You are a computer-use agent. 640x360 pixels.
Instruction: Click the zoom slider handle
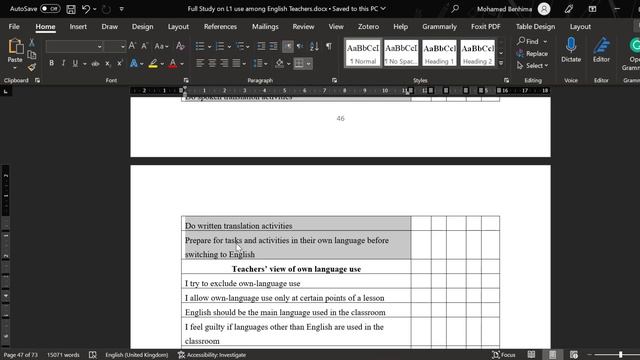click(x=620, y=355)
